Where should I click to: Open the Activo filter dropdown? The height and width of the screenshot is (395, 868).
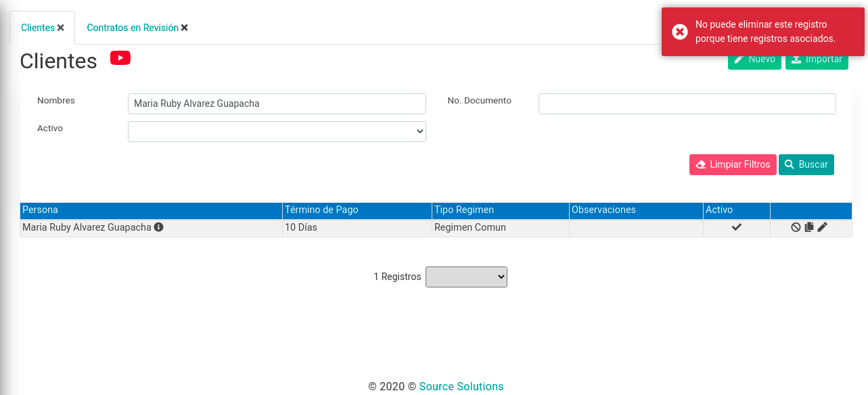(x=277, y=131)
